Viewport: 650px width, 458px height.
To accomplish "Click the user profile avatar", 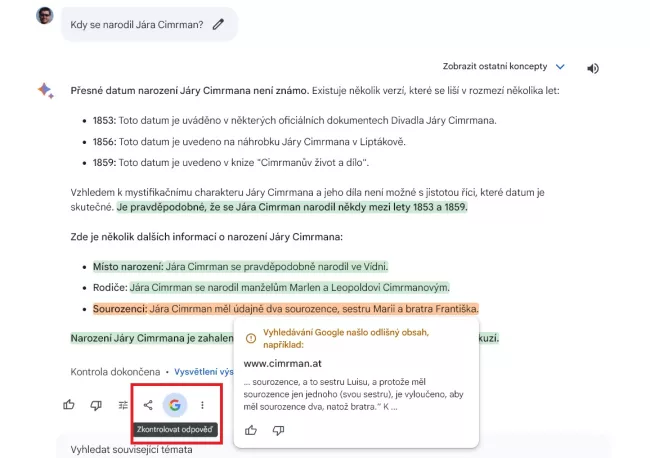I will [x=45, y=16].
